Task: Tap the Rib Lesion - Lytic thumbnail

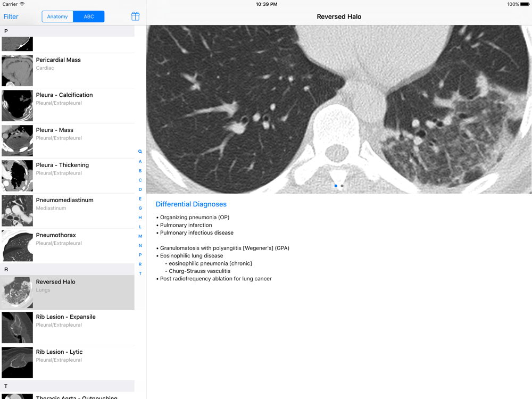Action: 18,362
